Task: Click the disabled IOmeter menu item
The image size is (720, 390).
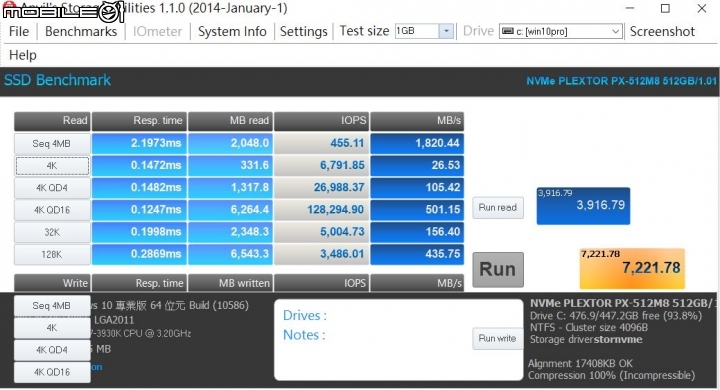Action: pos(158,31)
